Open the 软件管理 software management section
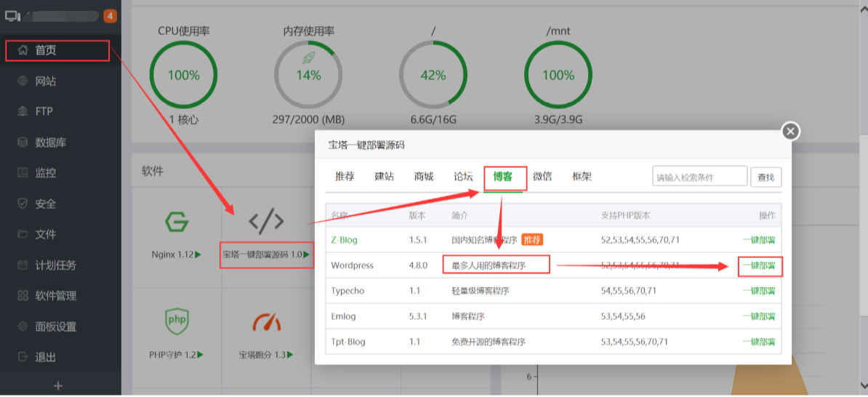868x397 pixels. point(60,296)
